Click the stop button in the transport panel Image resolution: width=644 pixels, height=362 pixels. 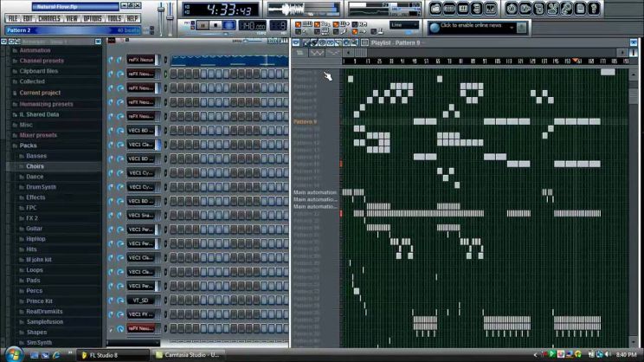(216, 25)
